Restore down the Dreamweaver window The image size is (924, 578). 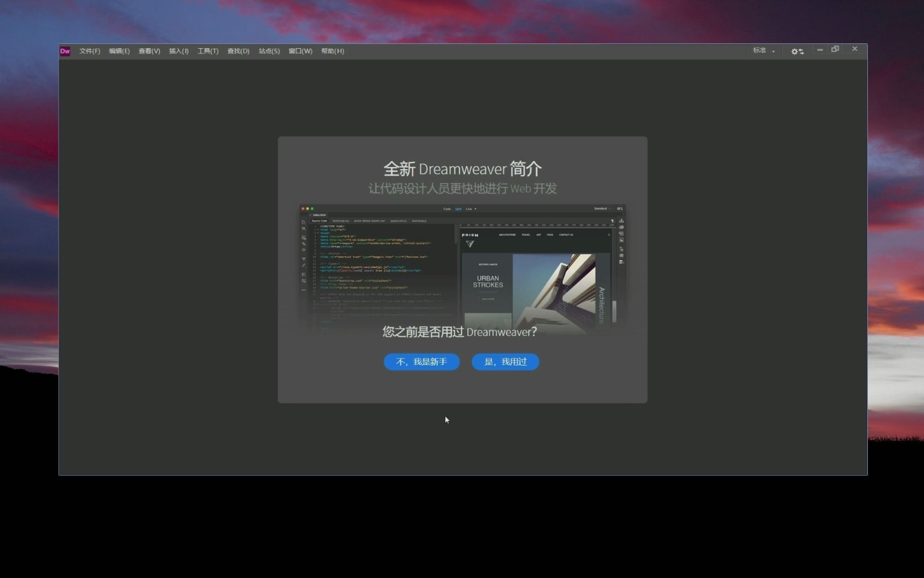(835, 49)
